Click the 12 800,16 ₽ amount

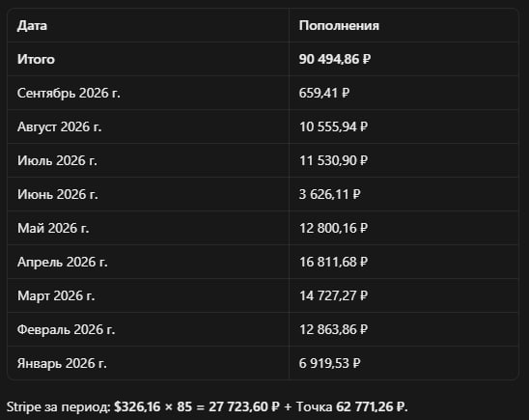[x=333, y=228]
